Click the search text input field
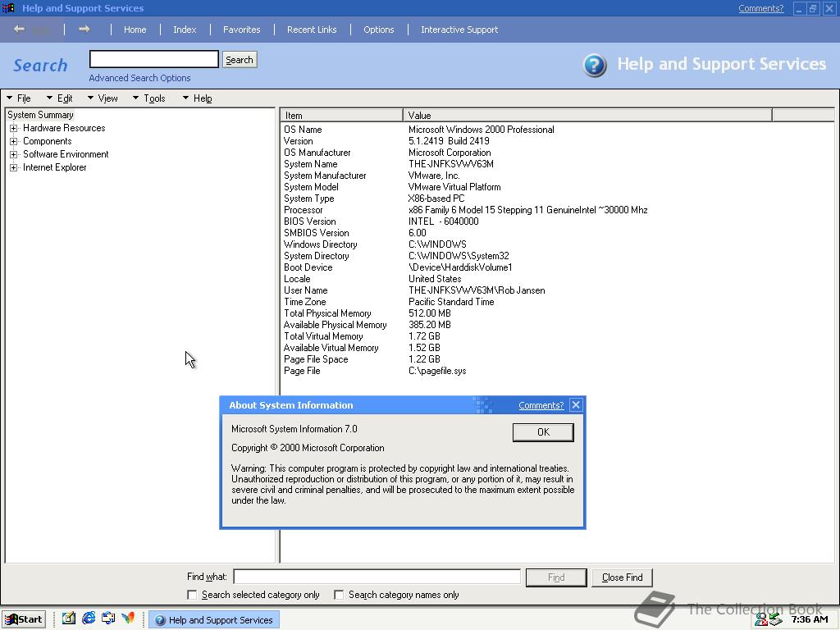 [x=153, y=59]
